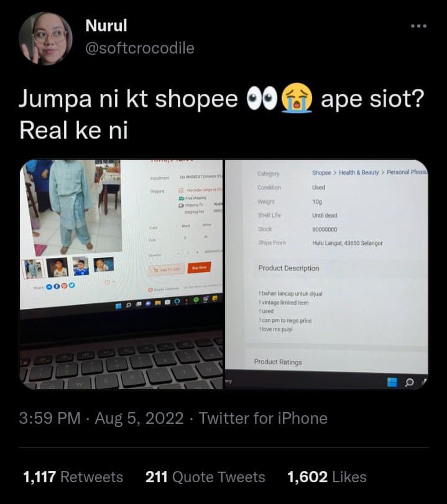
Task: Share listing via Messenger icon
Action: point(49,286)
